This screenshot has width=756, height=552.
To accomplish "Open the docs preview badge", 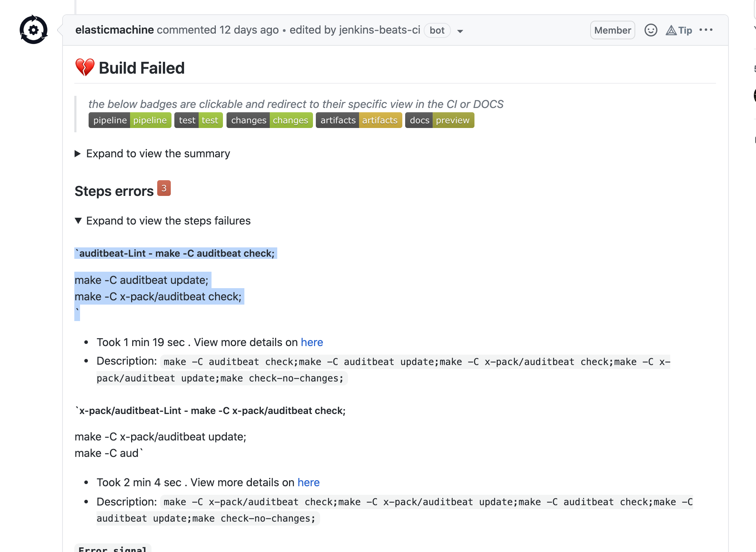I will pyautogui.click(x=439, y=120).
